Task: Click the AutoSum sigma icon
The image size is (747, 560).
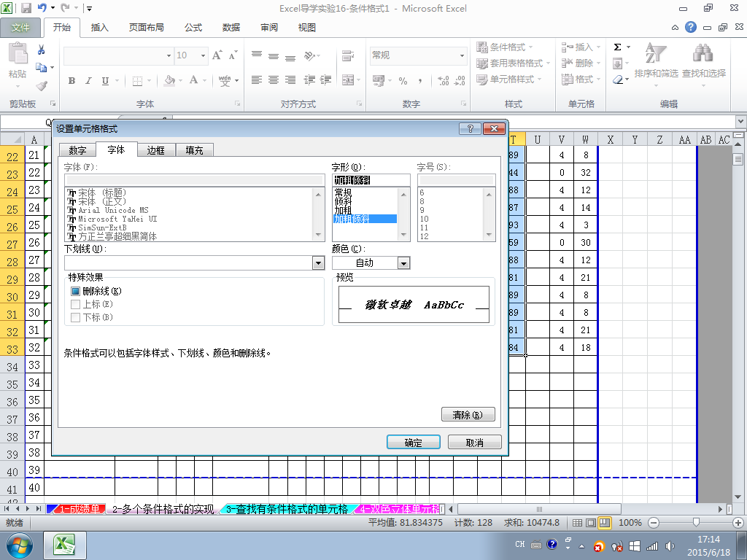Action: (617, 47)
